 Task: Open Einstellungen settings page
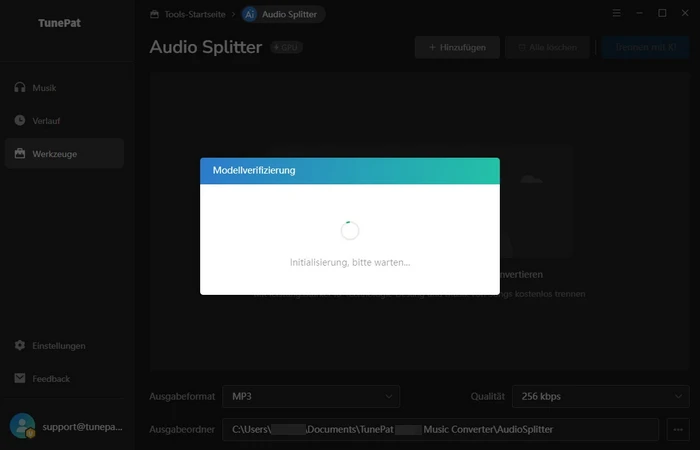(64, 346)
